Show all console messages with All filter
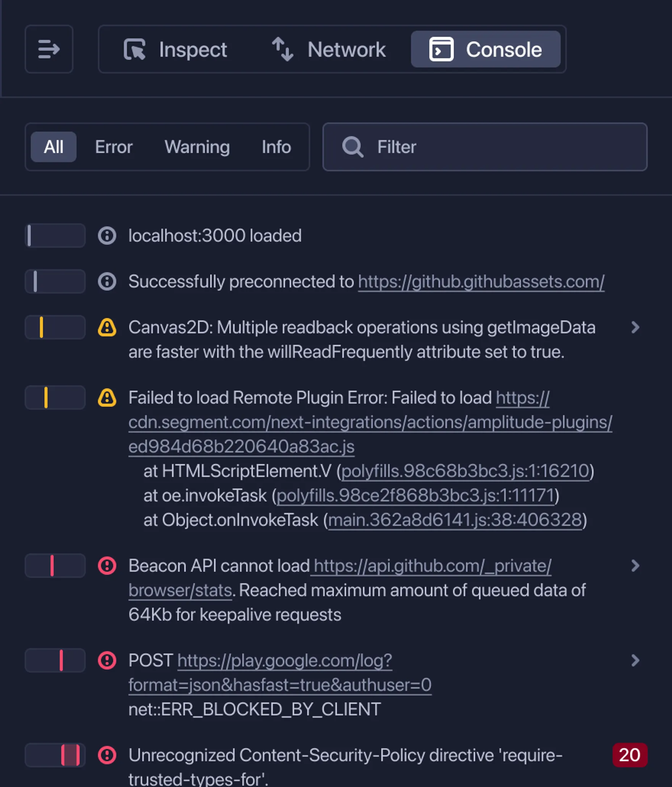 pyautogui.click(x=53, y=147)
